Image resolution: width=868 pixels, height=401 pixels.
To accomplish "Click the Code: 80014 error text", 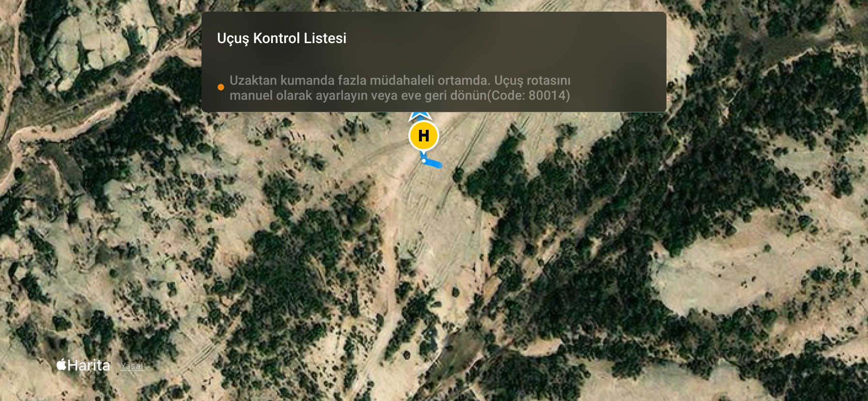I will pos(529,95).
